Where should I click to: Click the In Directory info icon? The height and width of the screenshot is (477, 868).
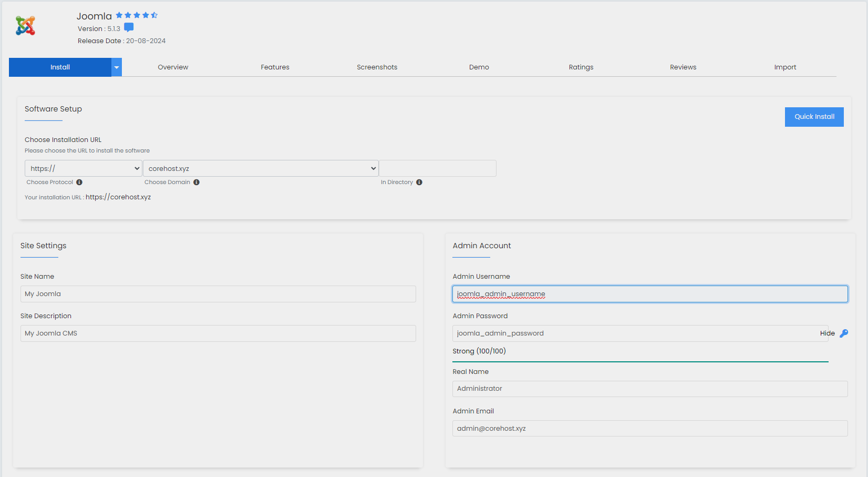click(x=419, y=182)
